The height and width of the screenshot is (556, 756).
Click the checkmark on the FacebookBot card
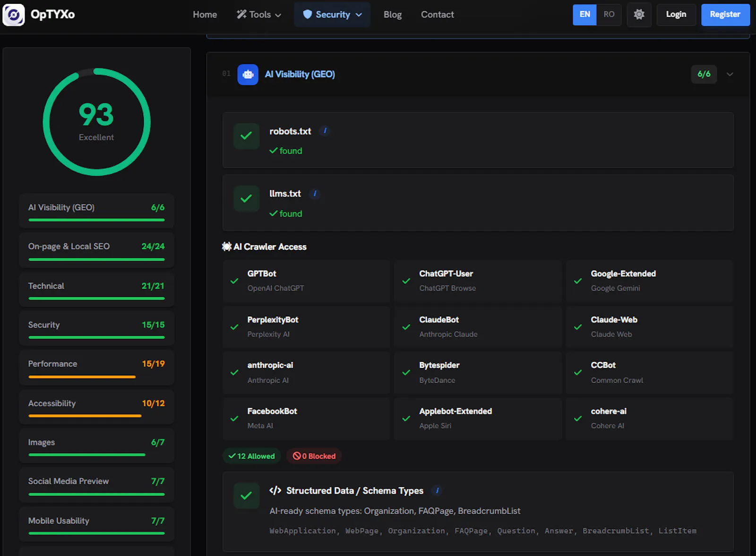coord(234,419)
